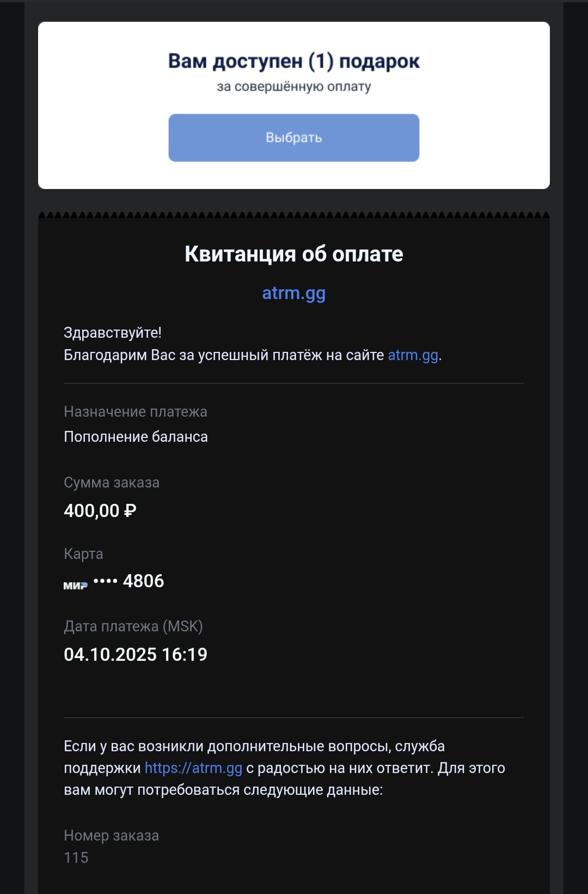Viewport: 588px width, 894px height.
Task: Click the Номер заказа label
Action: point(112,836)
